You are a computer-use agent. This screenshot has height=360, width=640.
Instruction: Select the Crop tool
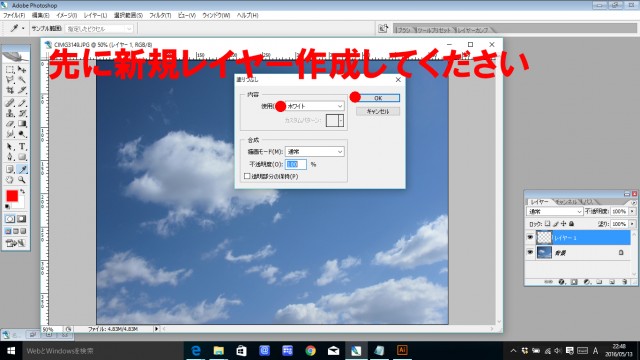10,90
